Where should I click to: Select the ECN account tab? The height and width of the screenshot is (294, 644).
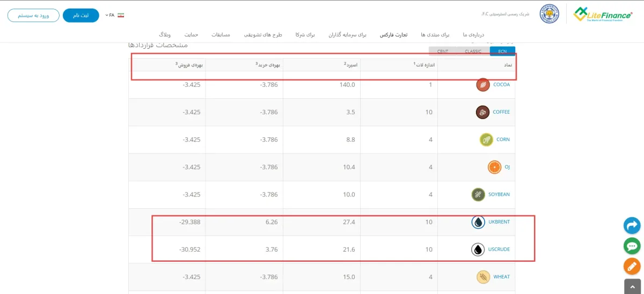point(502,52)
